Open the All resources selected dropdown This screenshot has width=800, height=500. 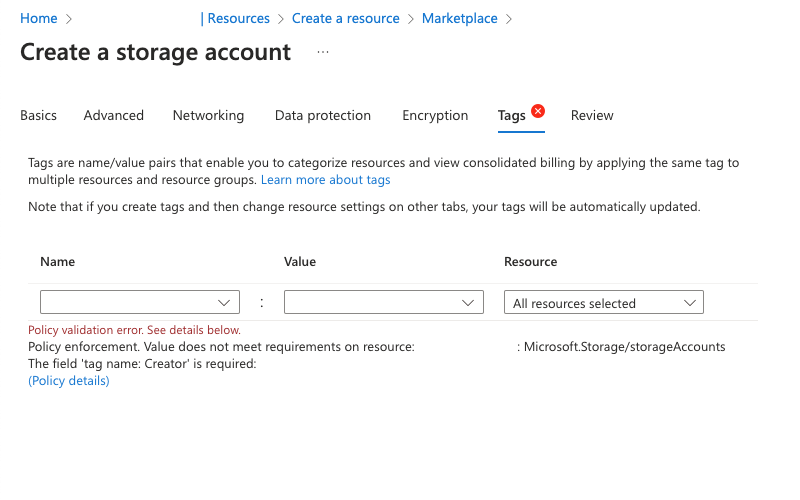click(x=604, y=302)
